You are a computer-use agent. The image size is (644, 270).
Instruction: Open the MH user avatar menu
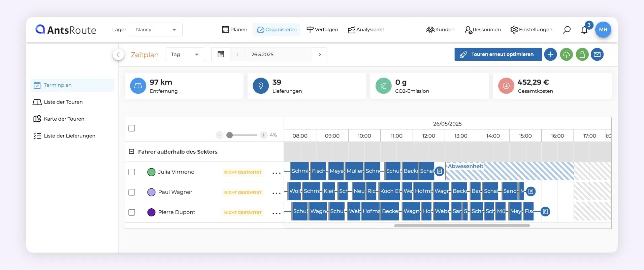coord(603,30)
